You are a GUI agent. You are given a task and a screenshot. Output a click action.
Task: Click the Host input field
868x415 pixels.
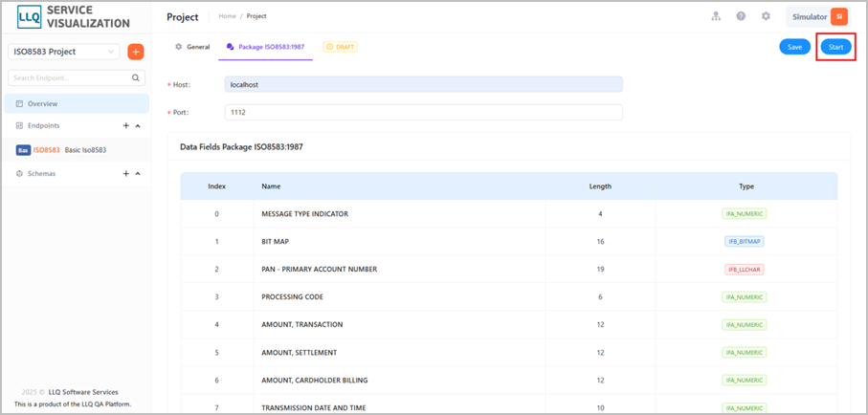[424, 85]
